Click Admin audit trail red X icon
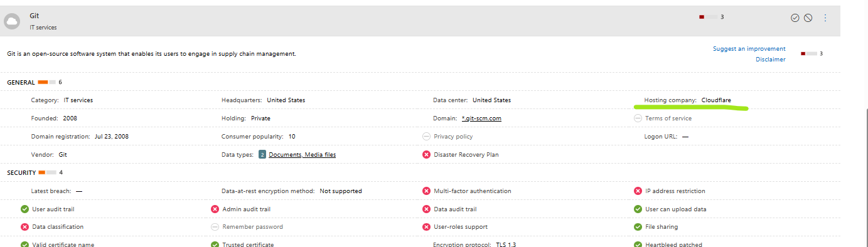868x247 pixels. coord(215,209)
